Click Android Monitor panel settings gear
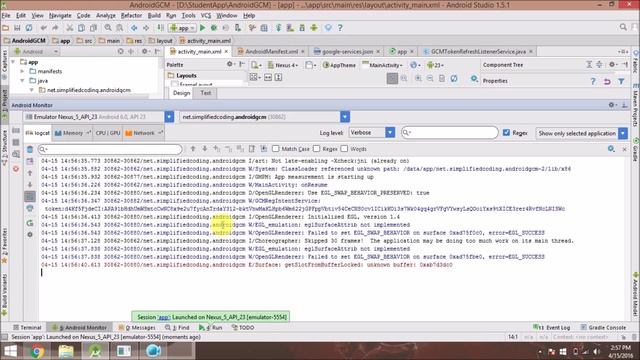640x360 pixels. click(612, 105)
